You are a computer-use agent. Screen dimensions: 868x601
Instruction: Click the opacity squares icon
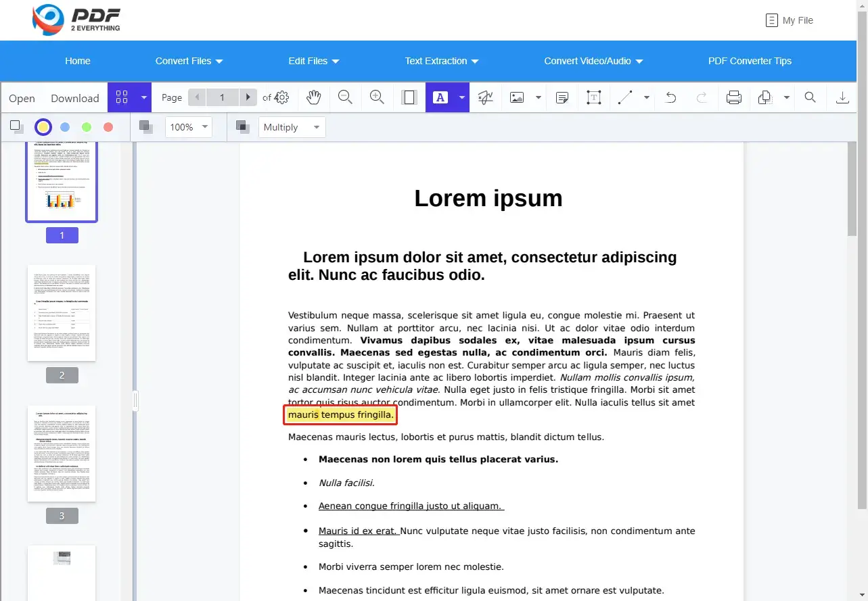145,126
